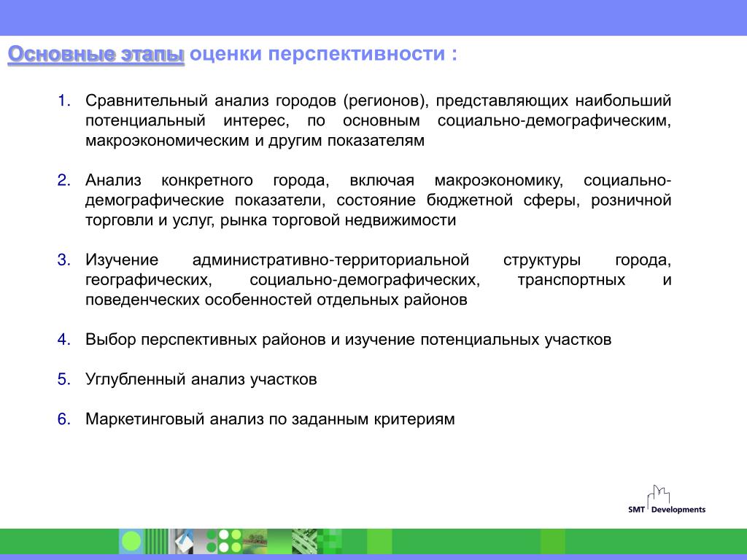Select item 1 text "Сравнительный анализ городов"

coord(211,101)
